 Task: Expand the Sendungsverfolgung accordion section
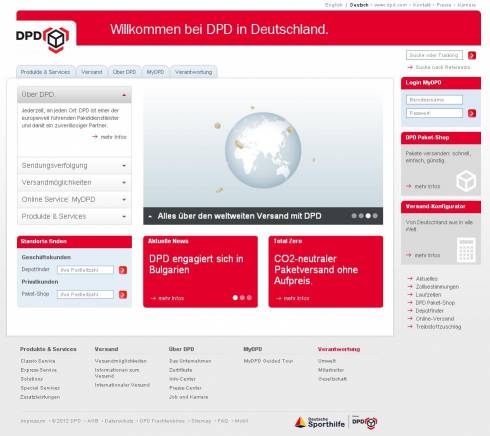click(74, 166)
